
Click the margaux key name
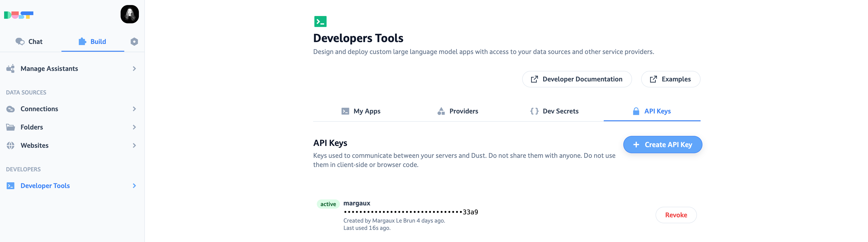tap(357, 203)
